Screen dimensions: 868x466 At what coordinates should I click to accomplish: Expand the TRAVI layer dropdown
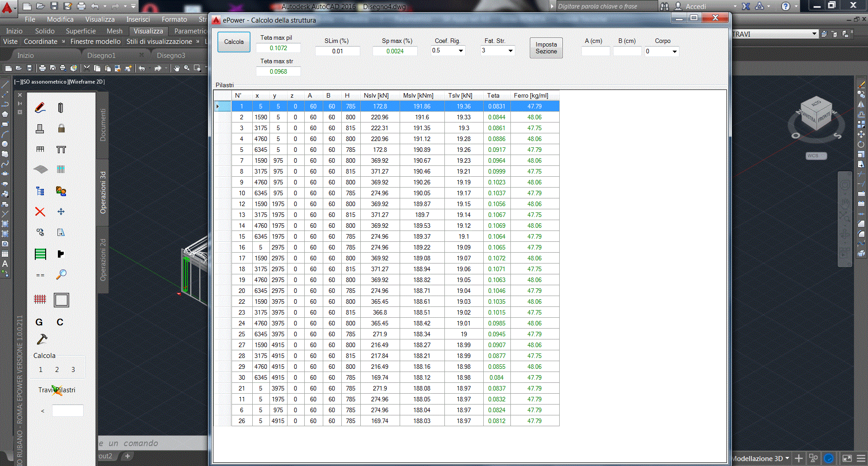814,34
